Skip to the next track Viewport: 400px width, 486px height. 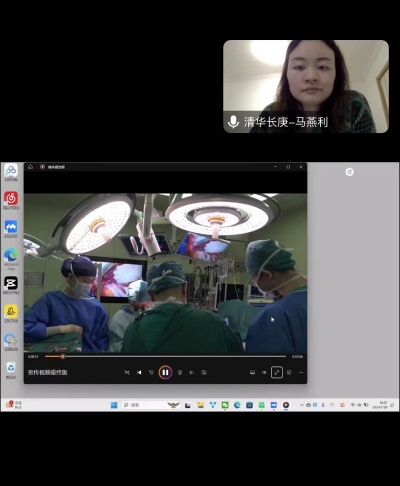pyautogui.click(x=192, y=372)
